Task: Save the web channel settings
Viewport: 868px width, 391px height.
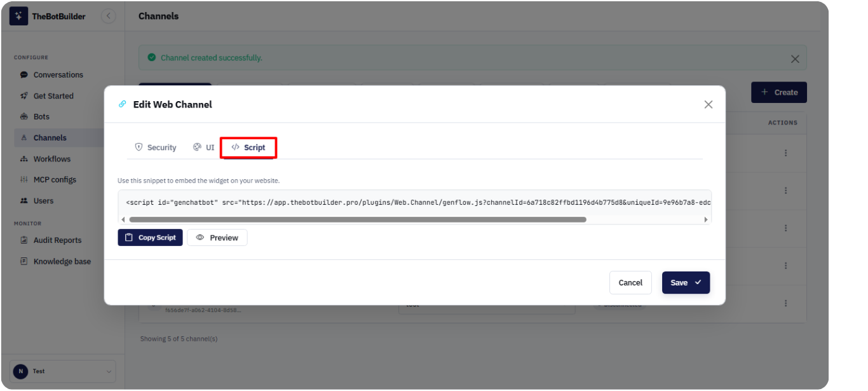Action: [686, 283]
